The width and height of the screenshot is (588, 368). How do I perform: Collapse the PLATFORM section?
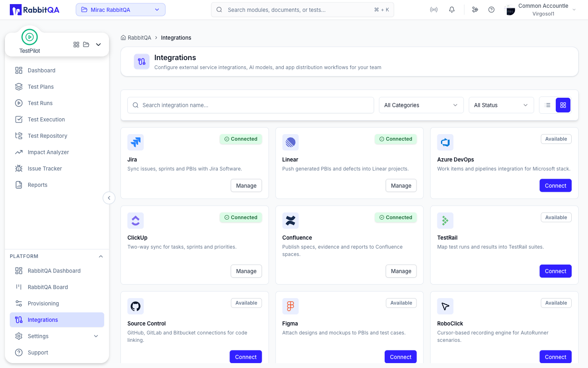101,256
